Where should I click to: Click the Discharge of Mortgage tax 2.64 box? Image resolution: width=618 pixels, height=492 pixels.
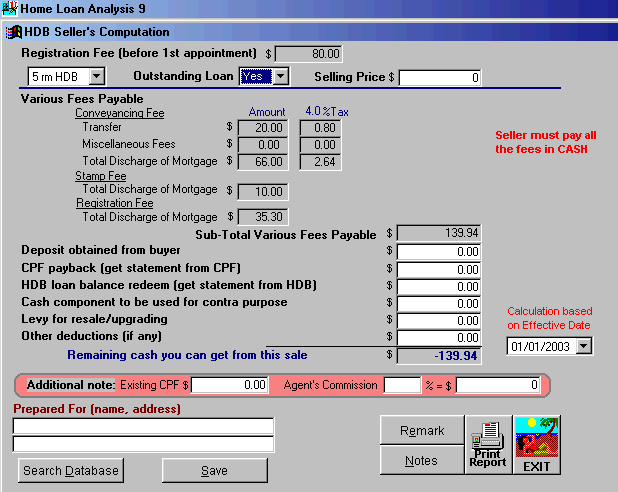320,162
